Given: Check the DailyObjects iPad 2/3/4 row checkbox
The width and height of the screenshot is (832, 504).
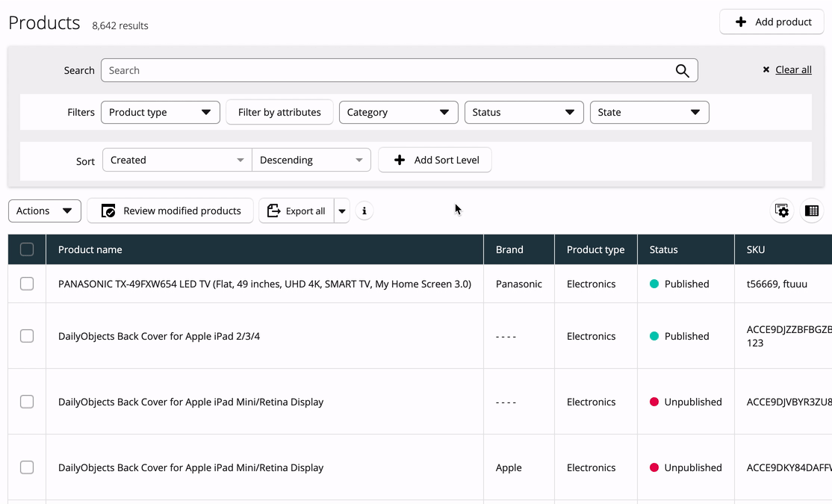Looking at the screenshot, I should click(27, 336).
